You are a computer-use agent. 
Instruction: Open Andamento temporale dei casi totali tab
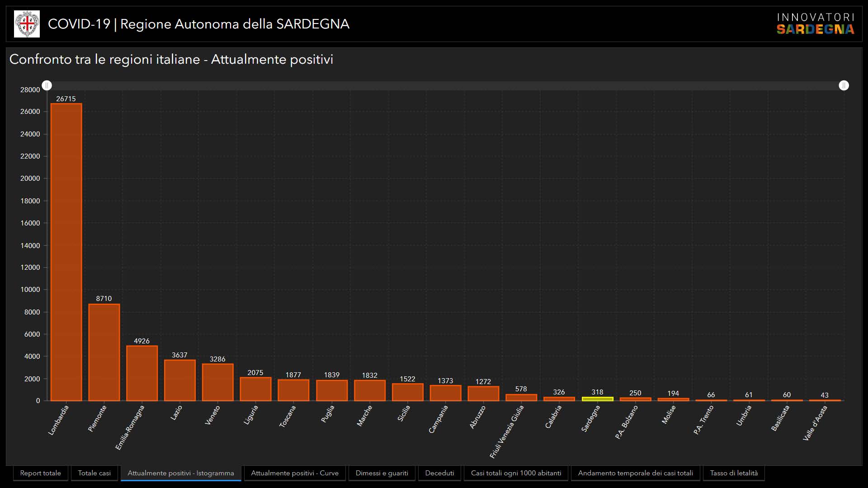click(x=635, y=473)
